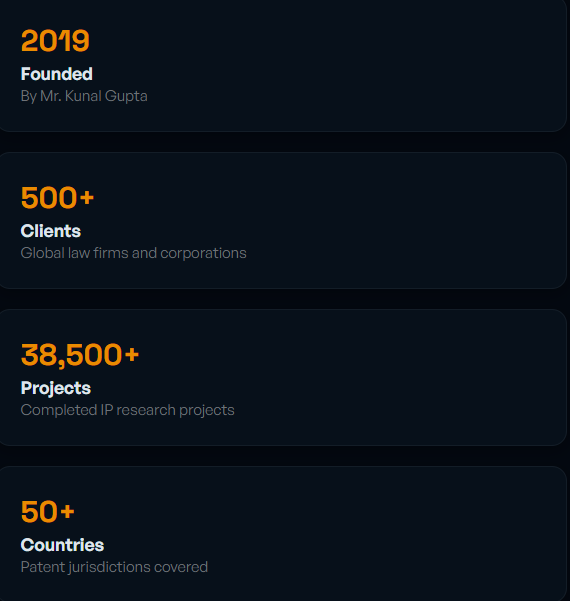
Task: Click the plus sign after 38,500
Action: point(131,355)
